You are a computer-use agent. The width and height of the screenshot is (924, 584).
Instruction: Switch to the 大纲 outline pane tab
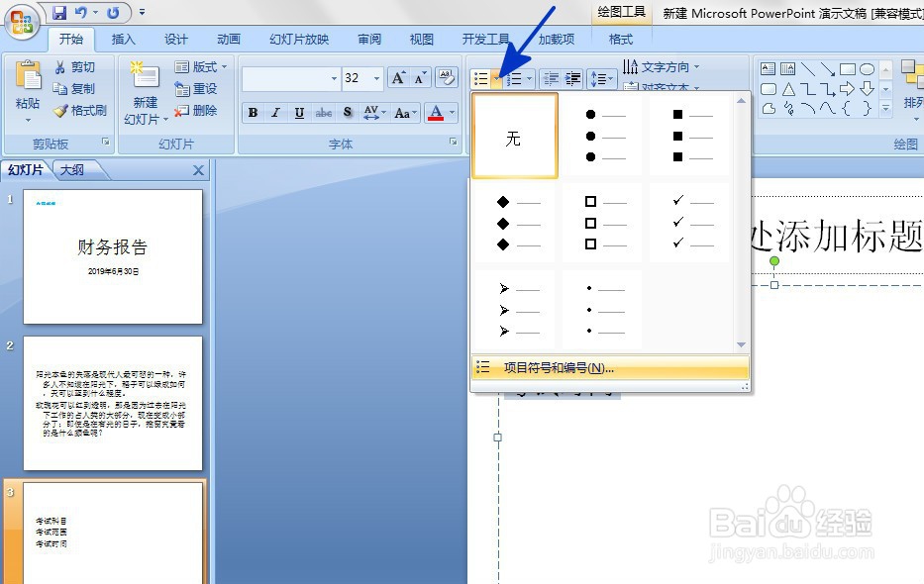tap(72, 170)
